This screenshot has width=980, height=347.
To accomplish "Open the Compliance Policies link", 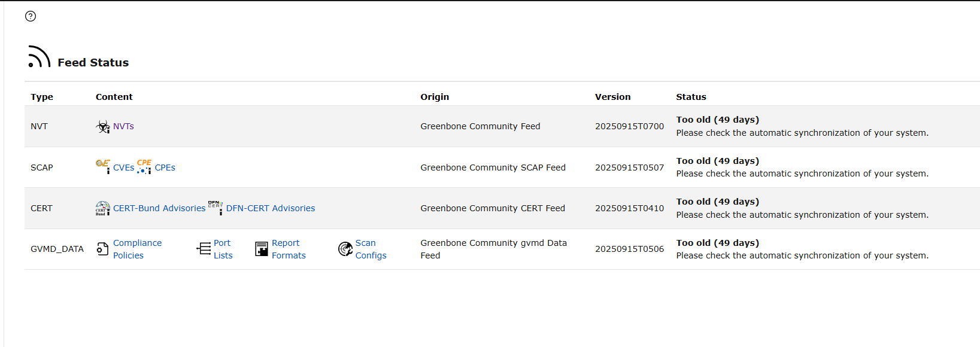I will [137, 249].
